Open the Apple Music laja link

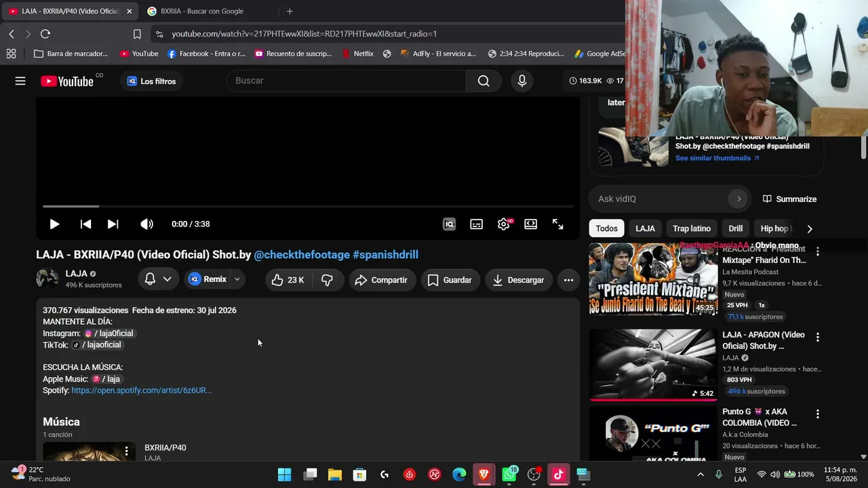coord(106,379)
